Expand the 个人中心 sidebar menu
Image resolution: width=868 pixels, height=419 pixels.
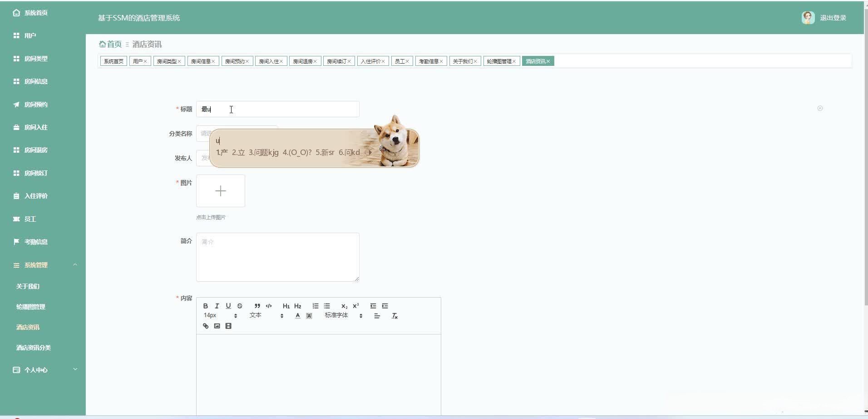pyautogui.click(x=43, y=370)
